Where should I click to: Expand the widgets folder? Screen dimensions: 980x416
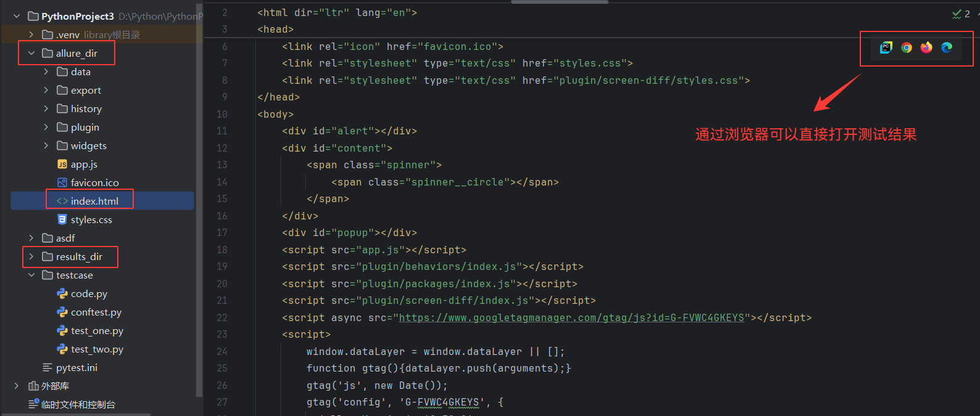click(46, 145)
